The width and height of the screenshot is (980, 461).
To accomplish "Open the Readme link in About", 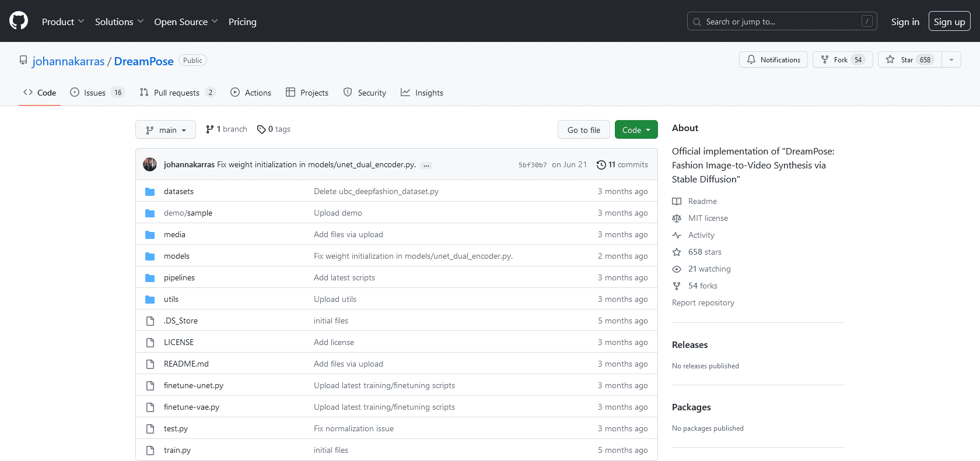I will pos(695,201).
